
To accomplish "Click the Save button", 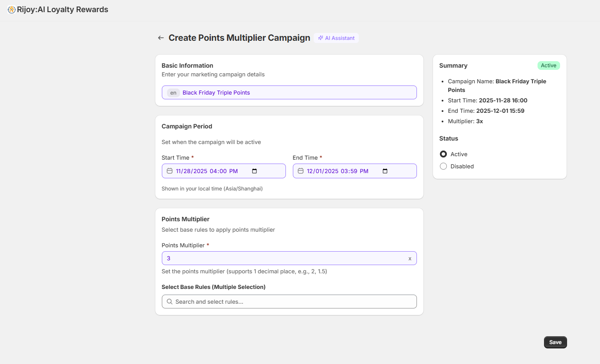I will click(x=555, y=342).
